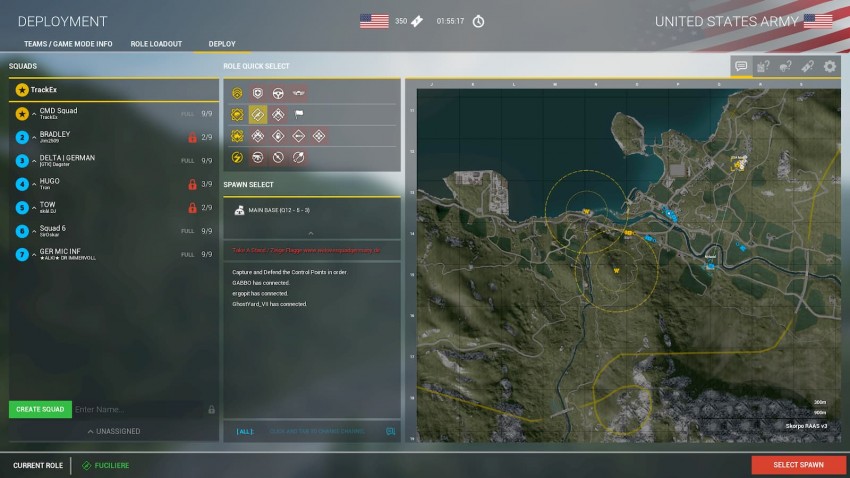The height and width of the screenshot is (478, 850).
Task: Click the number 2 badge of BRADLEY squad
Action: pyautogui.click(x=22, y=137)
